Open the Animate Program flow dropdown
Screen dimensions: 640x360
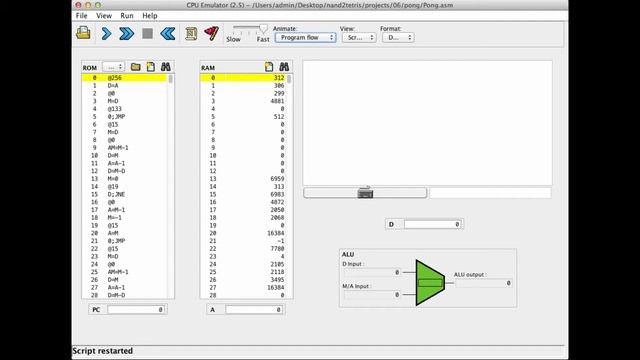click(x=305, y=38)
